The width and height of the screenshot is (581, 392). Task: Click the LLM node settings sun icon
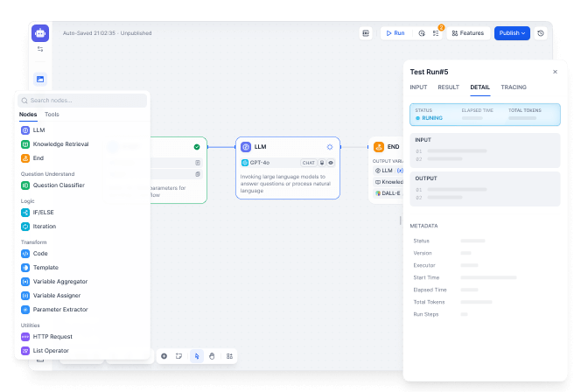330,147
